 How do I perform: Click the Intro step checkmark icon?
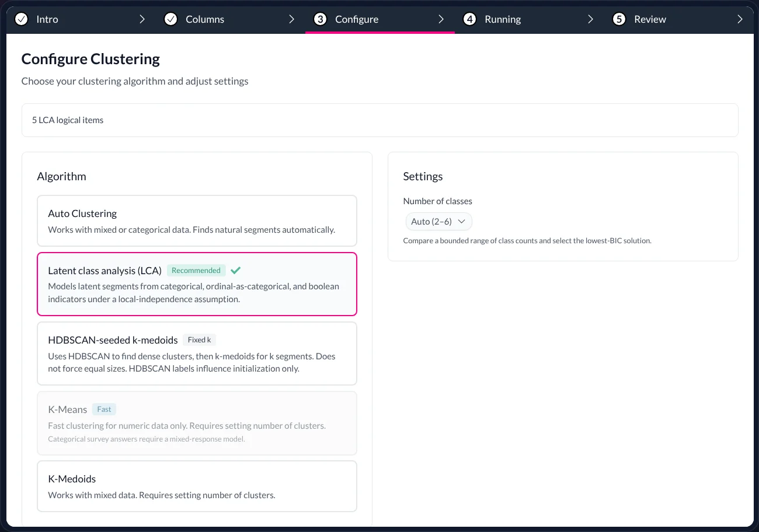click(21, 19)
